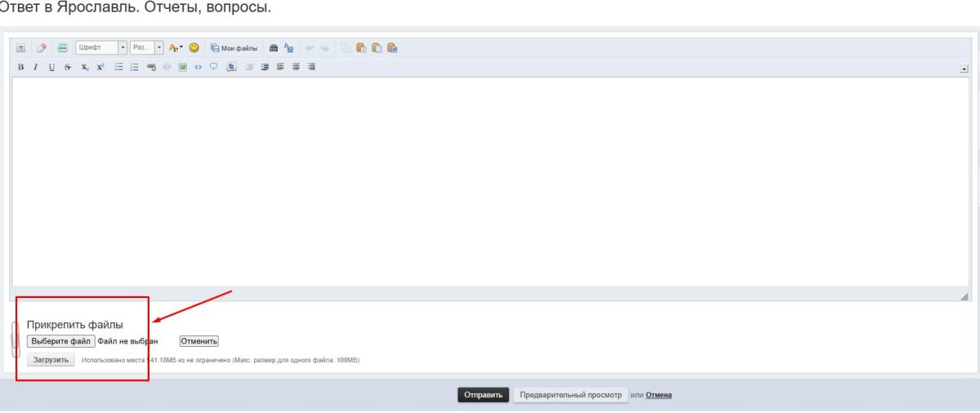Image resolution: width=980 pixels, height=413 pixels.
Task: Click the Выберите файл button
Action: [x=61, y=341]
